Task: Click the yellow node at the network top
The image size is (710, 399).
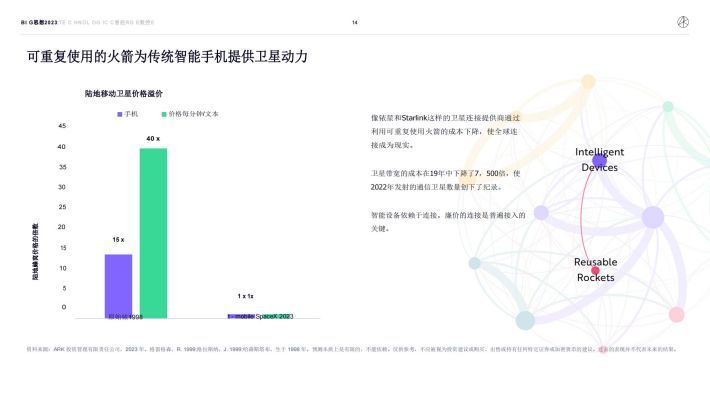Action: 588,82
